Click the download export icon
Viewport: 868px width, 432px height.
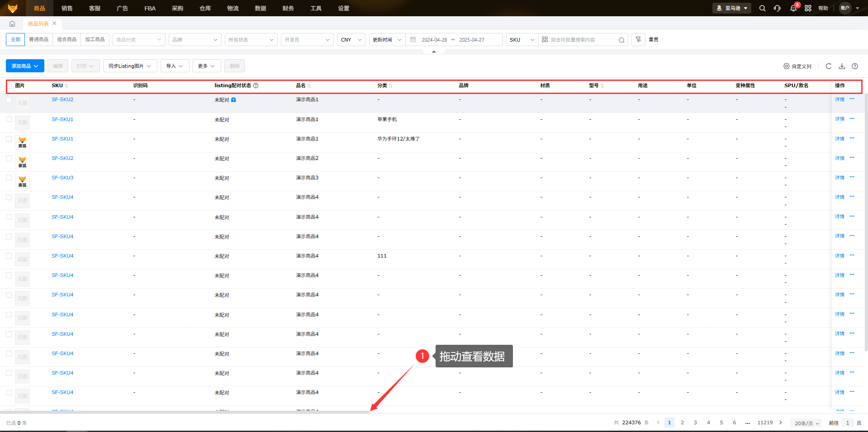click(x=842, y=66)
